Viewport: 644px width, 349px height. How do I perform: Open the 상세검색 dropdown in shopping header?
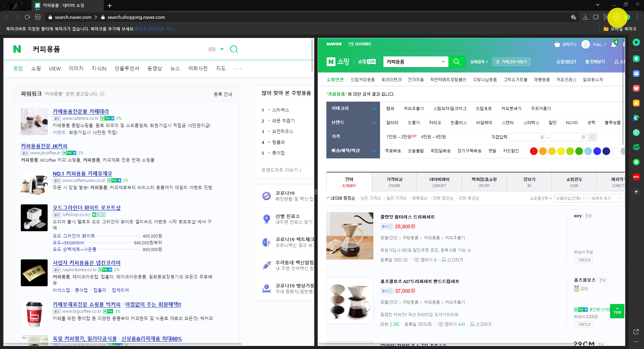coord(479,62)
